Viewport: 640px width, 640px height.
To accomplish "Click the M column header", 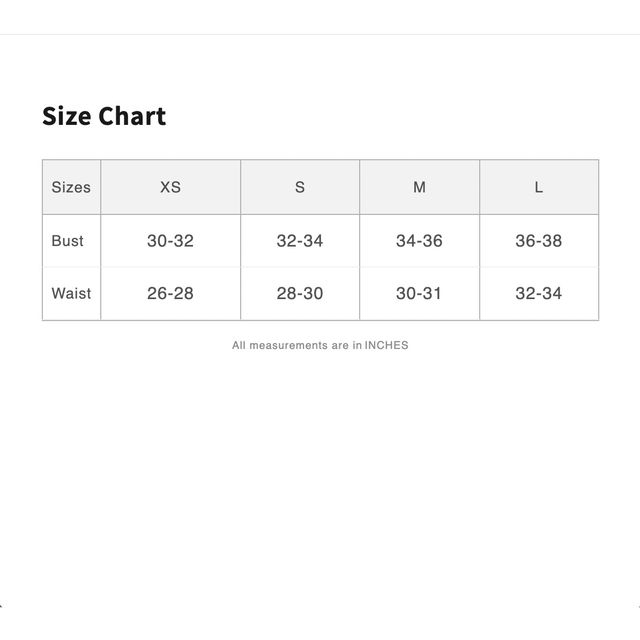I will pyautogui.click(x=420, y=187).
